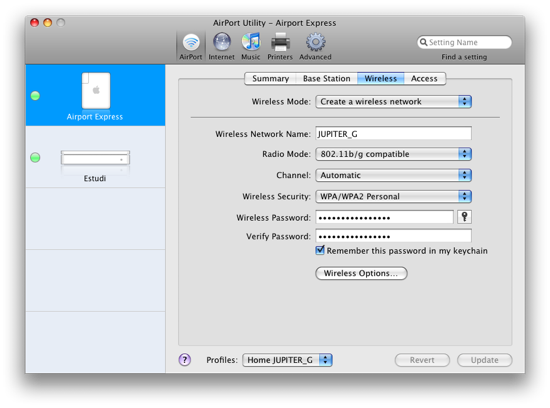Click the yellow minimize window button
The width and height of the screenshot is (550, 408).
[48, 23]
